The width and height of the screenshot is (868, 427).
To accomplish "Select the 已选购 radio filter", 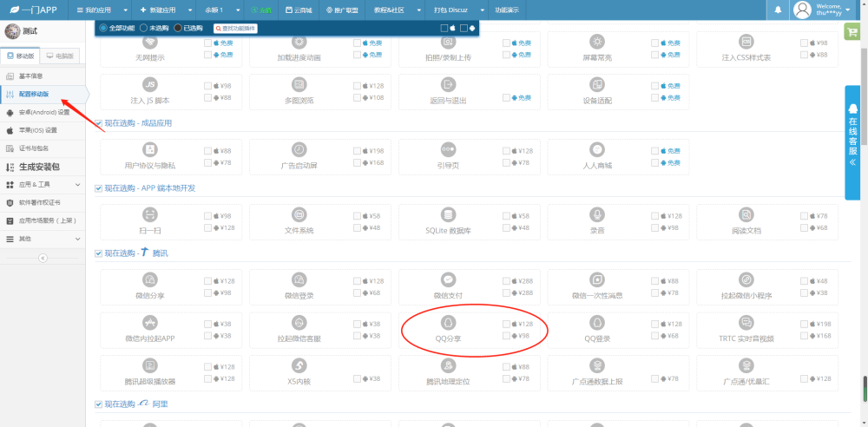I will [x=178, y=28].
